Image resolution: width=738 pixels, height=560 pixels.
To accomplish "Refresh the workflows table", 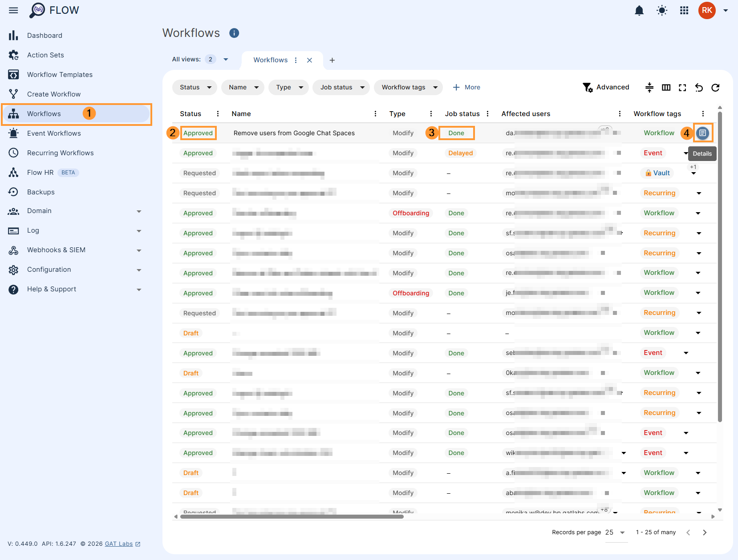I will tap(715, 88).
